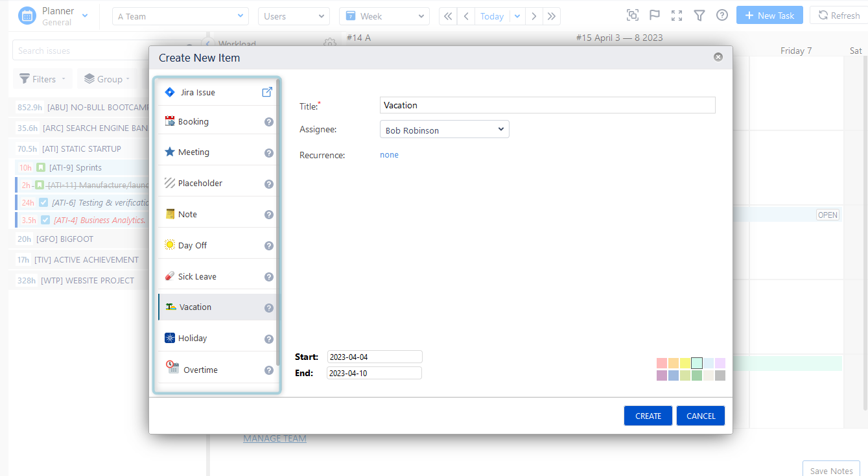Click the Planner calendar logo icon
The height and width of the screenshot is (476, 868).
(27, 16)
